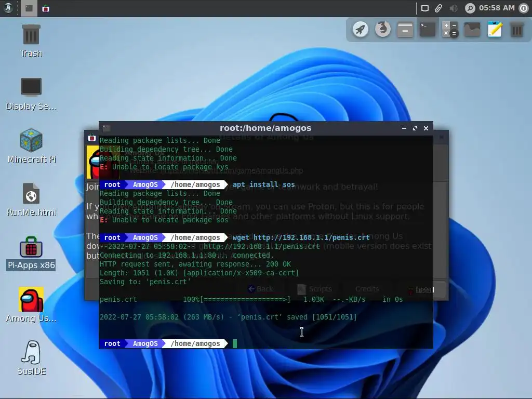The image size is (532, 399).
Task: Click the rocket launcher dock icon
Action: (360, 30)
